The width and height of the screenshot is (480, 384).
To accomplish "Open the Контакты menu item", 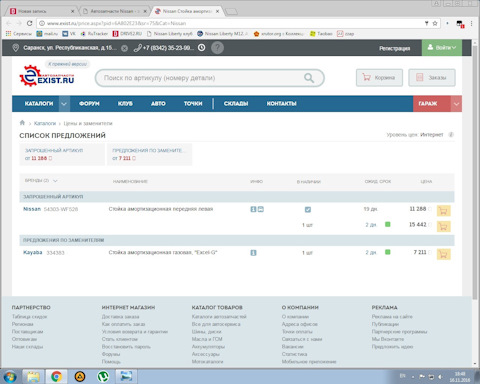I will (281, 104).
